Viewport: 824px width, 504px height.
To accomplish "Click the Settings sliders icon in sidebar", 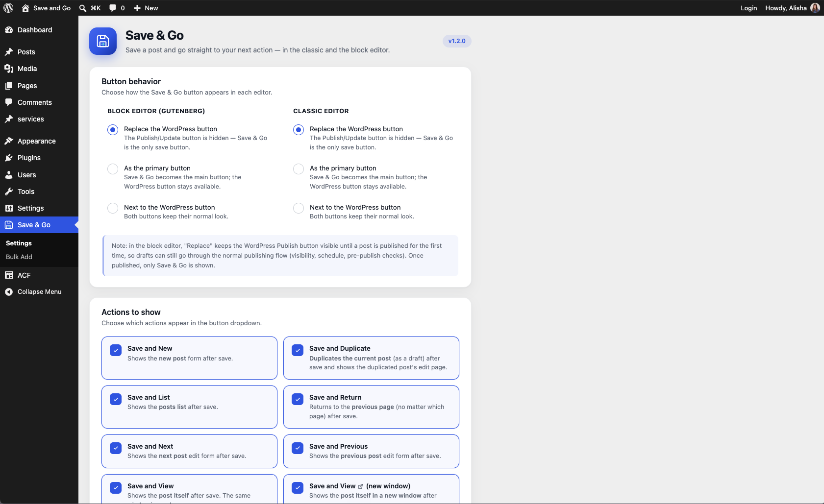I will pos(9,208).
